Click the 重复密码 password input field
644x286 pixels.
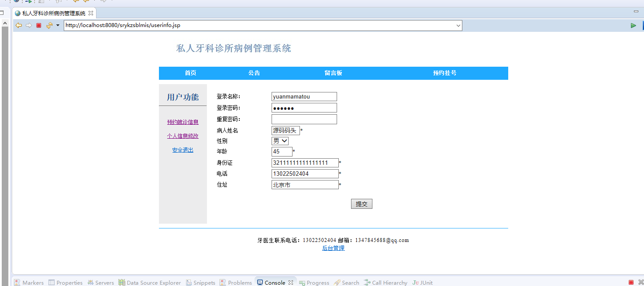[304, 119]
